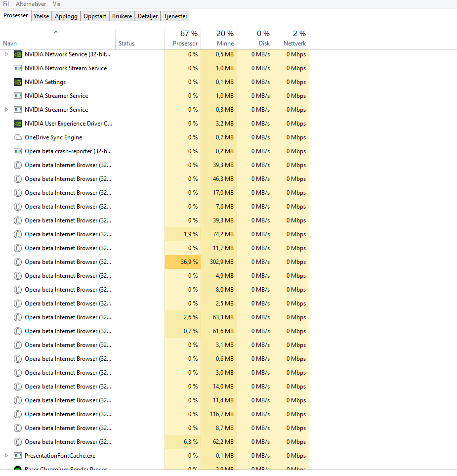Sort by the Status column header
The width and height of the screenshot is (457, 476).
(140, 39)
